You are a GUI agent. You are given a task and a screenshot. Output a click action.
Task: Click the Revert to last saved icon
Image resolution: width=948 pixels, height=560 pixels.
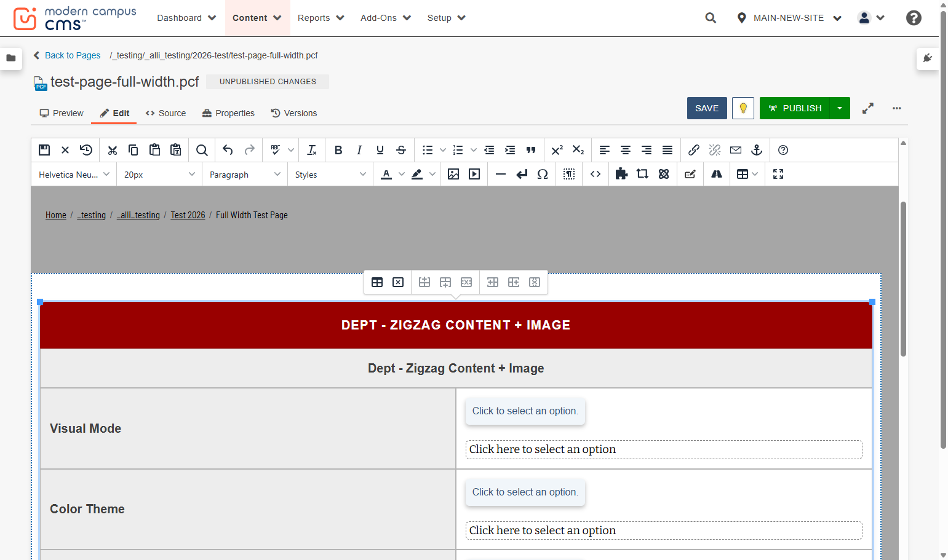(86, 150)
